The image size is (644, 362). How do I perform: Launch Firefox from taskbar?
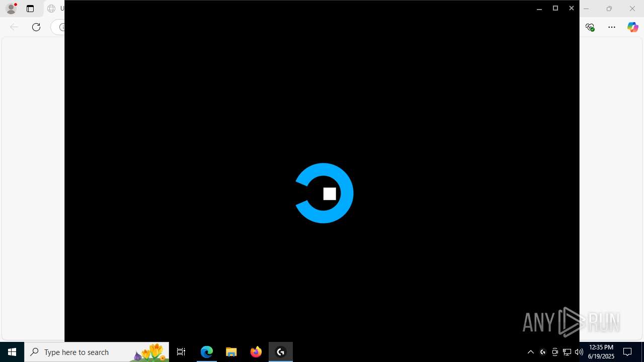tap(256, 352)
